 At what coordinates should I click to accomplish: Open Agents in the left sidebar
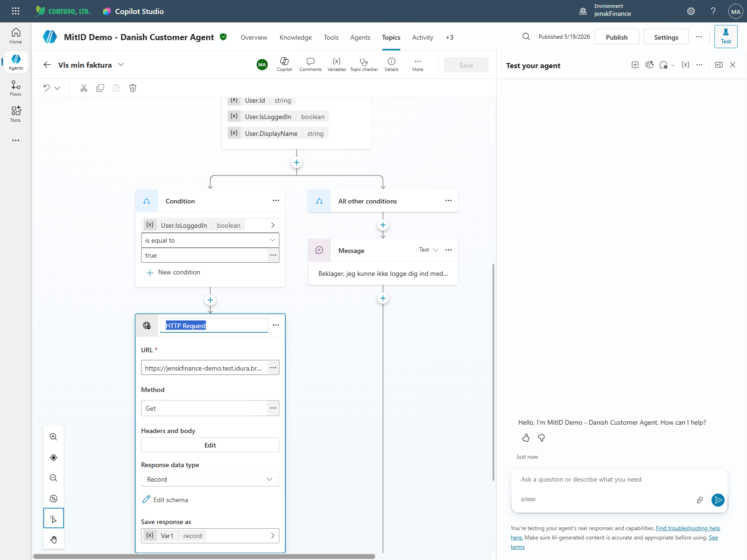15,62
